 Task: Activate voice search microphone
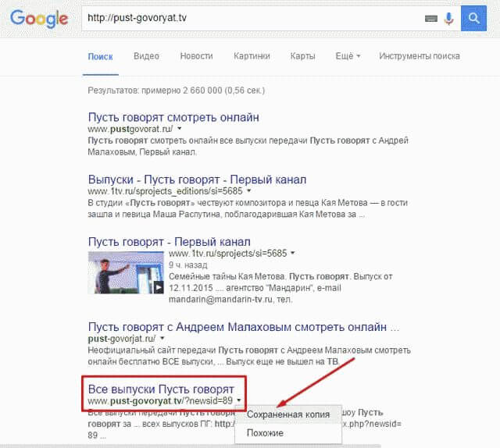(448, 19)
